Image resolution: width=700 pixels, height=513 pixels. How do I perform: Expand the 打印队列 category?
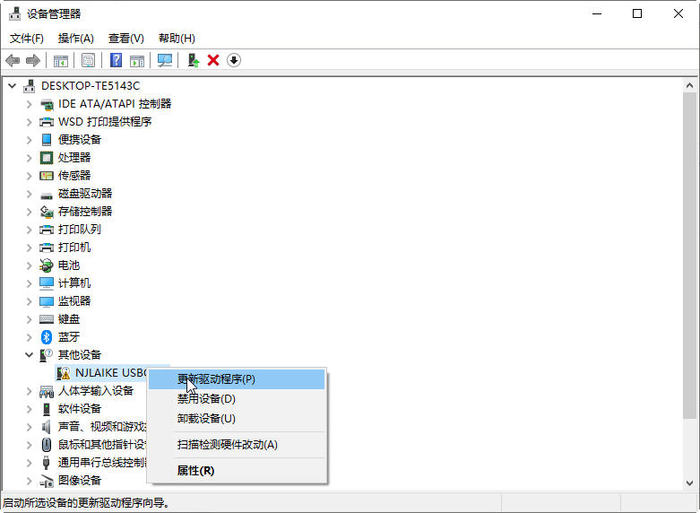(29, 229)
